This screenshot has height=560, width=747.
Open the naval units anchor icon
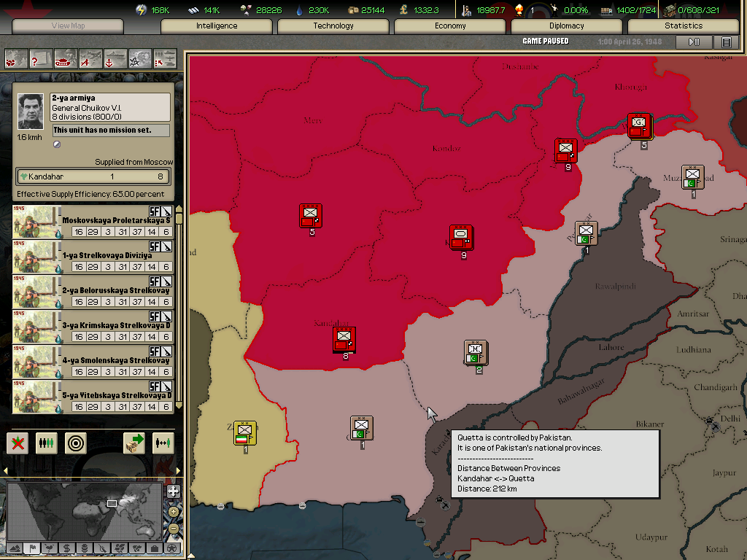(x=115, y=58)
